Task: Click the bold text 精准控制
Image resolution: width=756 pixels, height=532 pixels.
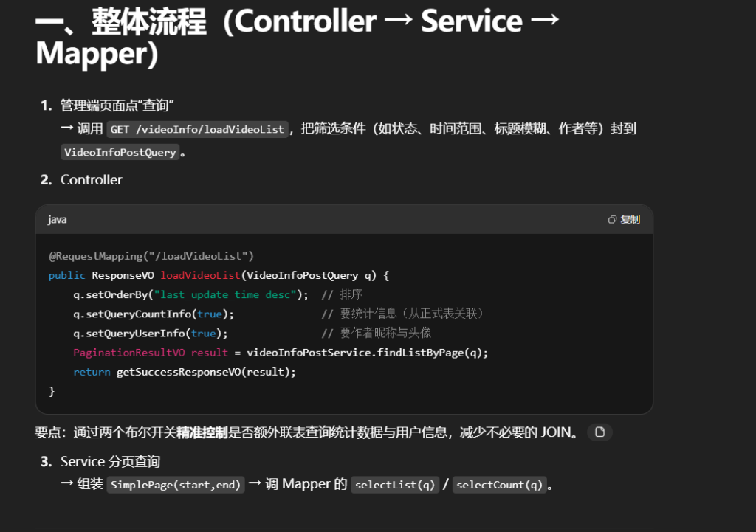Action: [202, 432]
